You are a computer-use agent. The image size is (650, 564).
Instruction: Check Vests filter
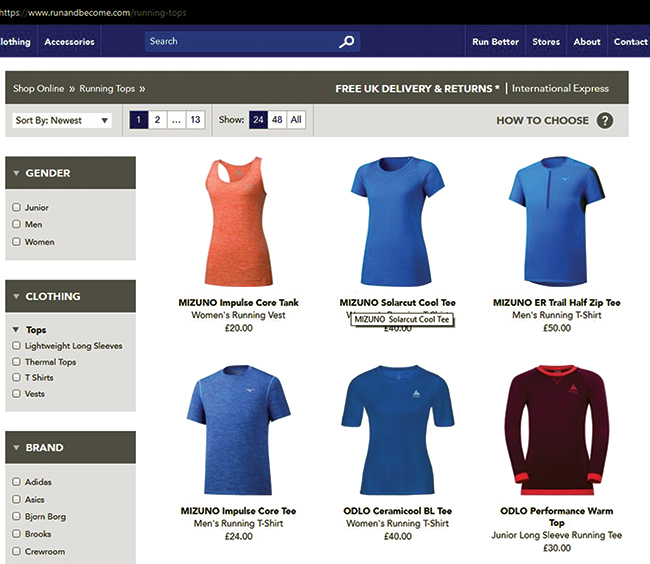click(16, 394)
